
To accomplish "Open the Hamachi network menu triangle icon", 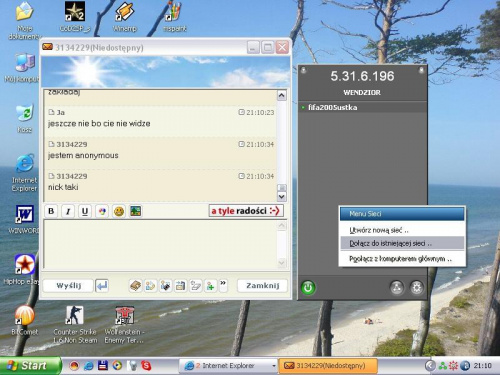I will click(397, 287).
